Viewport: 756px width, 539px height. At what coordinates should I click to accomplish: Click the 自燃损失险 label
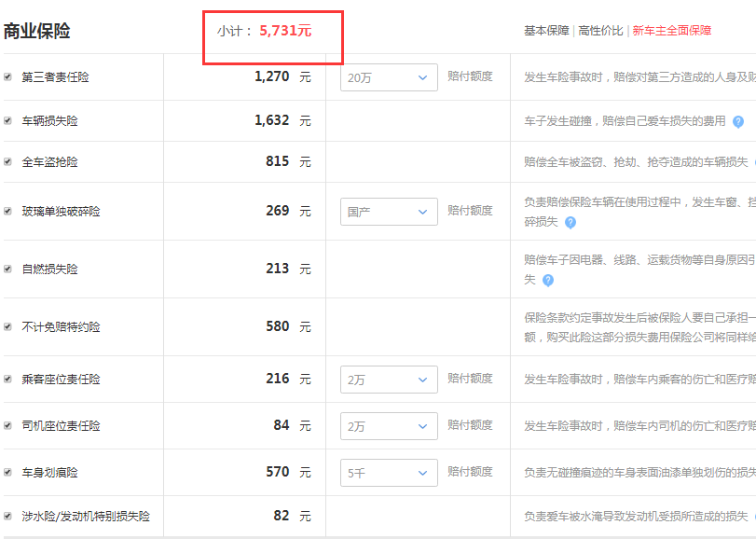pyautogui.click(x=49, y=269)
